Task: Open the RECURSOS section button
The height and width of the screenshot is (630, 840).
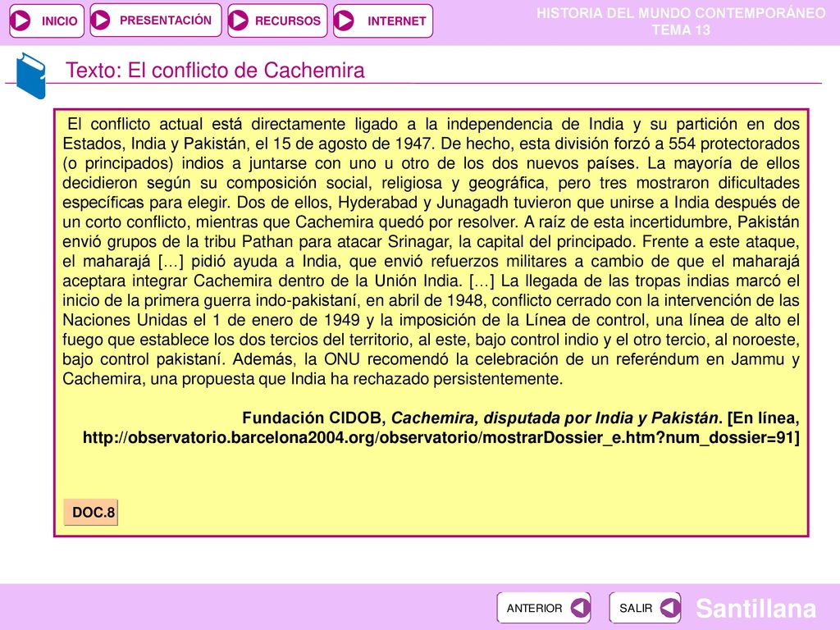Action: coord(277,21)
